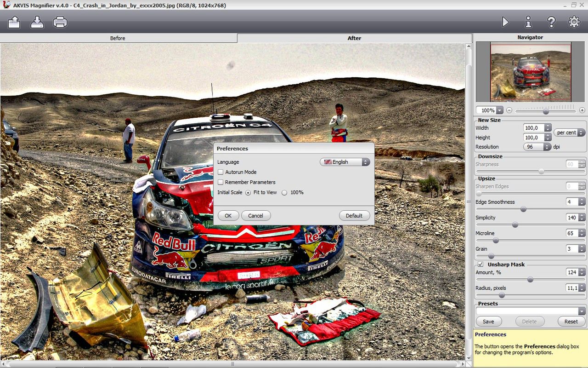This screenshot has height=368, width=588.
Task: Enable the Remember Parameters checkbox
Action: click(x=220, y=182)
